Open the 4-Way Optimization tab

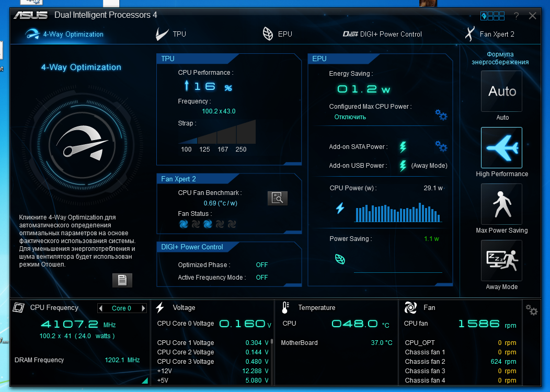(x=64, y=34)
